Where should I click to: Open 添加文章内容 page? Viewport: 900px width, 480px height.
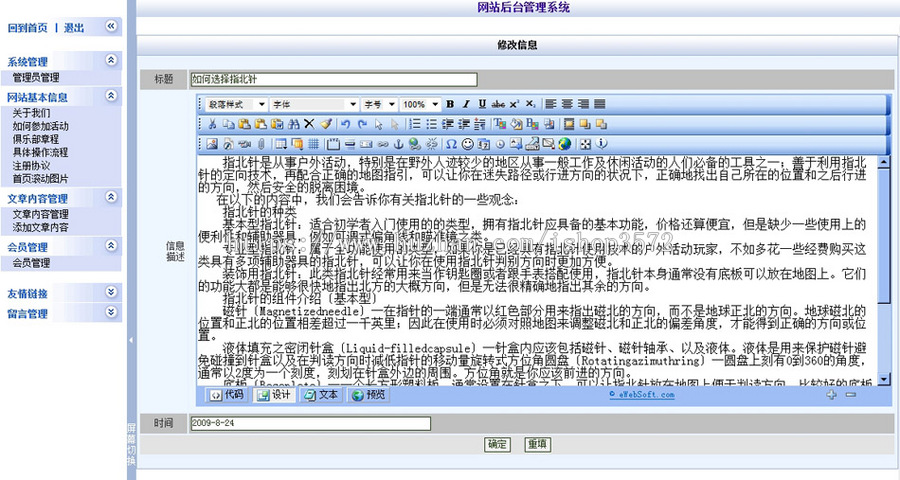click(41, 228)
